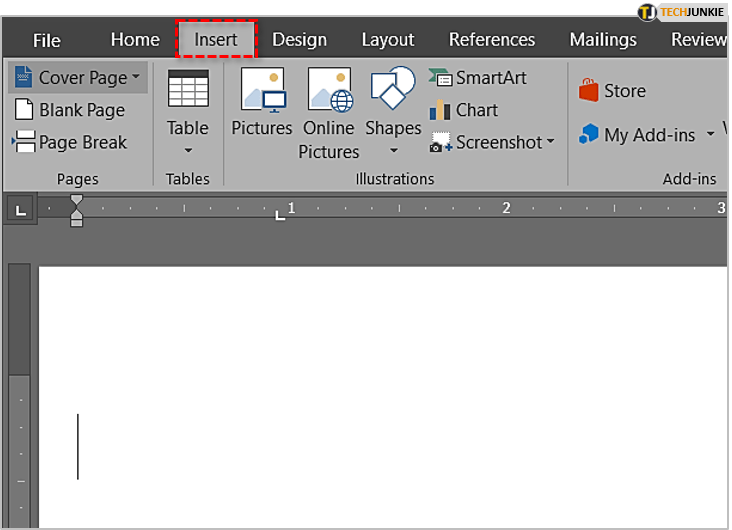
Task: Insert a Blank Page
Action: click(x=70, y=110)
